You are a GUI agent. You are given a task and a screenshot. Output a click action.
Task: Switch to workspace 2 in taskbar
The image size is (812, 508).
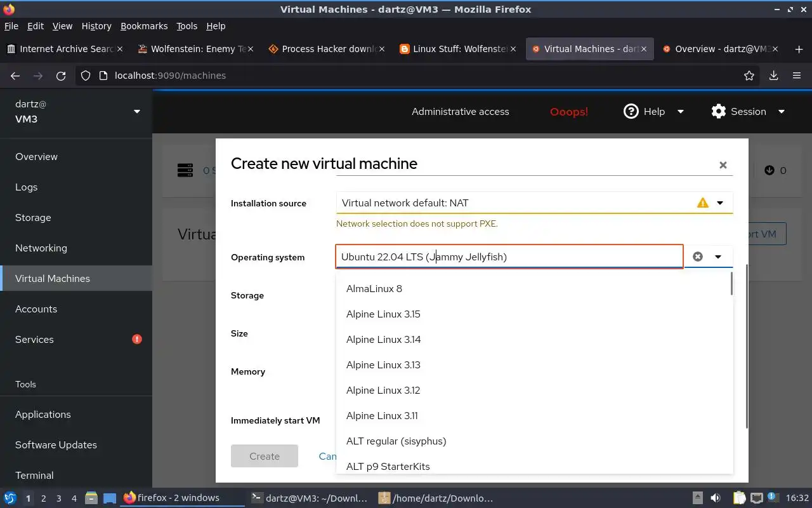coord(44,498)
